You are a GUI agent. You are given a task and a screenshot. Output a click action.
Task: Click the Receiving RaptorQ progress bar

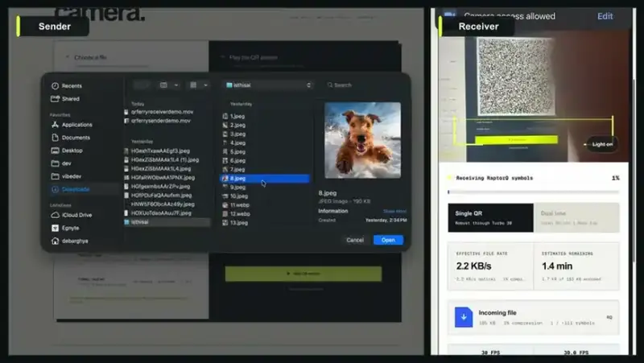[533, 192]
